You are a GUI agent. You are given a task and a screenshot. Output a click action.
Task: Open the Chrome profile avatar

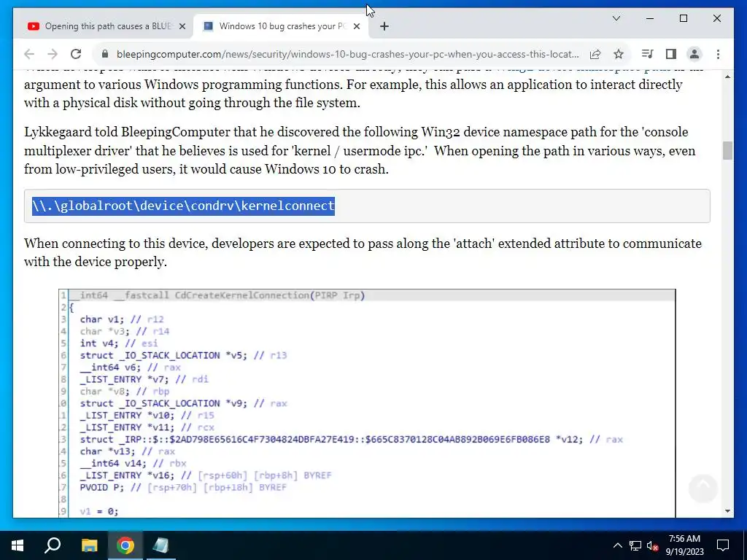[694, 54]
